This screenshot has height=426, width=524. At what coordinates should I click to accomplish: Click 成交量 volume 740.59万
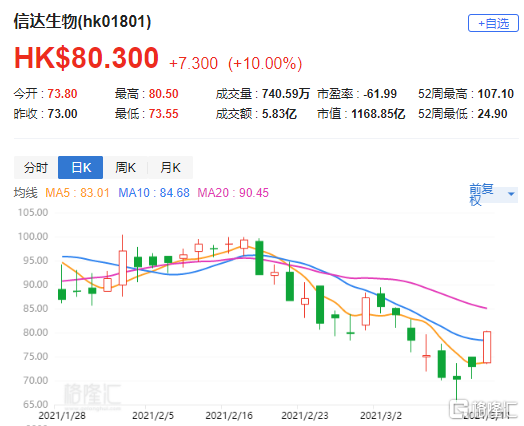pyautogui.click(x=286, y=94)
